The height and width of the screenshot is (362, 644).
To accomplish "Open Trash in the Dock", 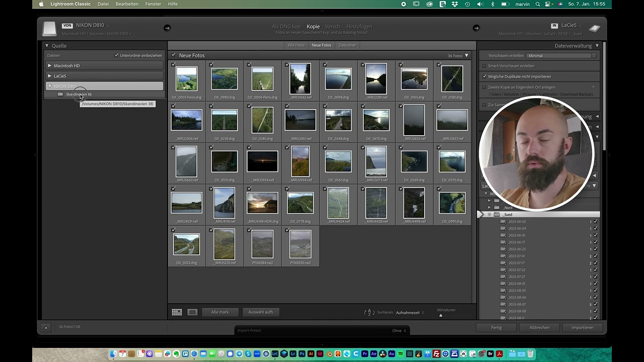I will (530, 354).
